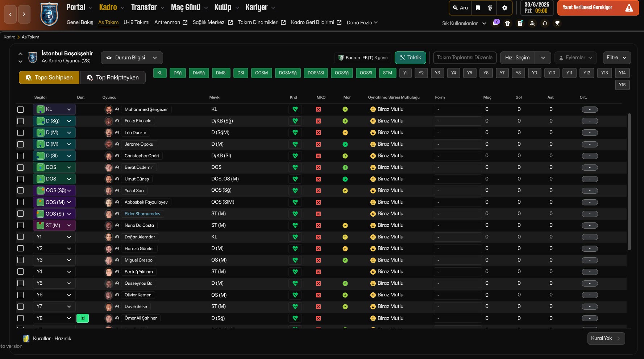Screen dimensions: 644x359
Task: Select the checkbox next to Eldor Shomurodov
Action: (x=21, y=214)
